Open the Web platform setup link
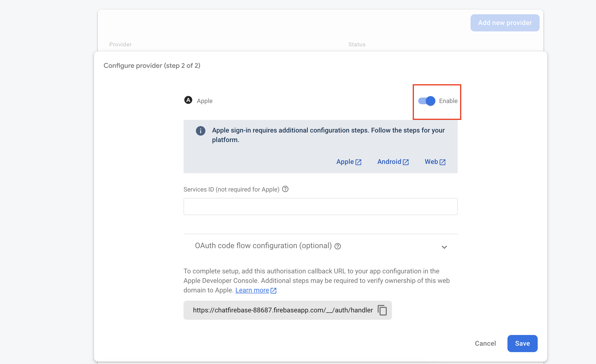The image size is (596, 364). point(431,162)
